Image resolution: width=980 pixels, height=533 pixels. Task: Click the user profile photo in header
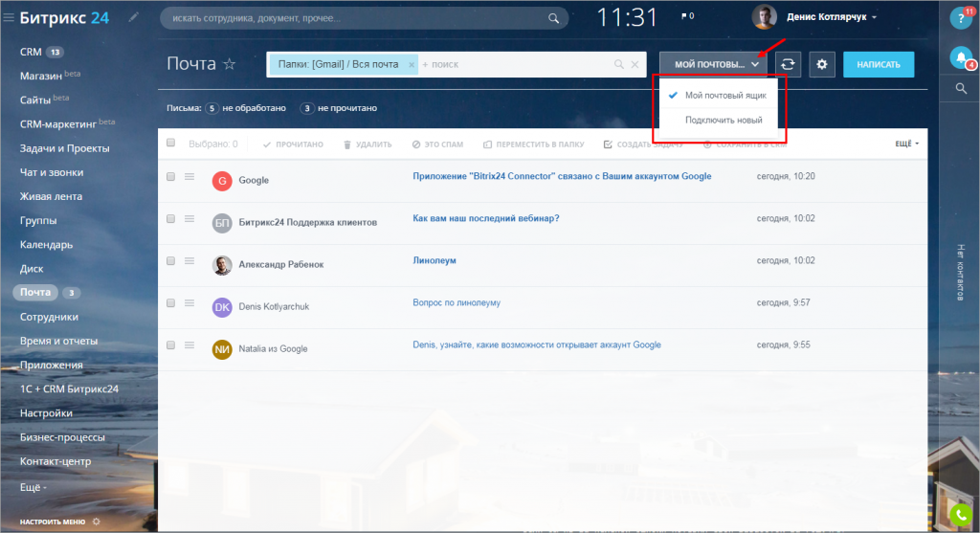[764, 17]
